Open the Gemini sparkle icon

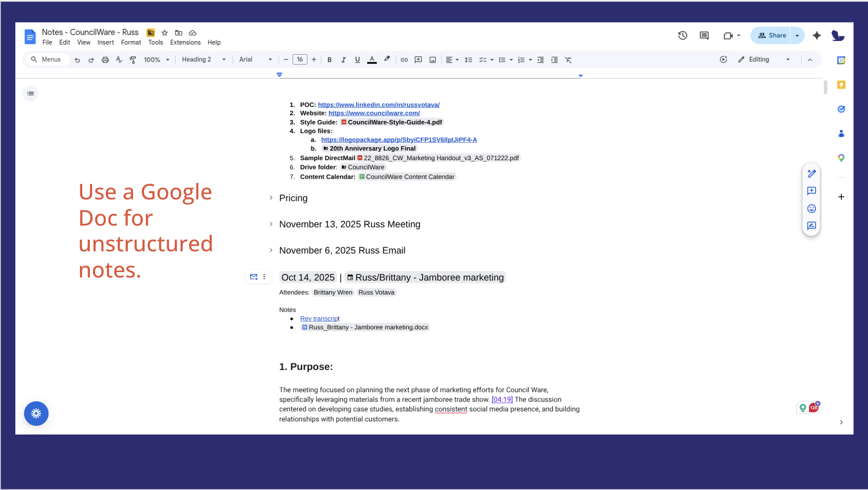tap(817, 35)
